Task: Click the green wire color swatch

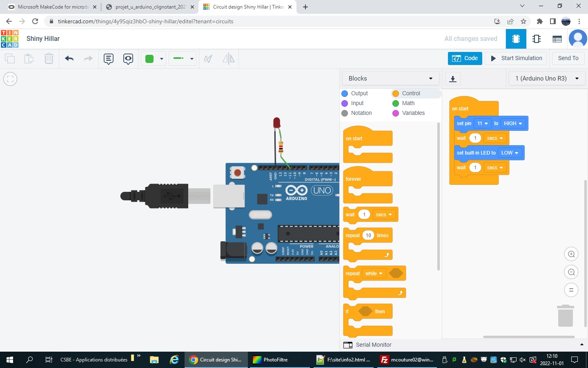Action: [149, 59]
